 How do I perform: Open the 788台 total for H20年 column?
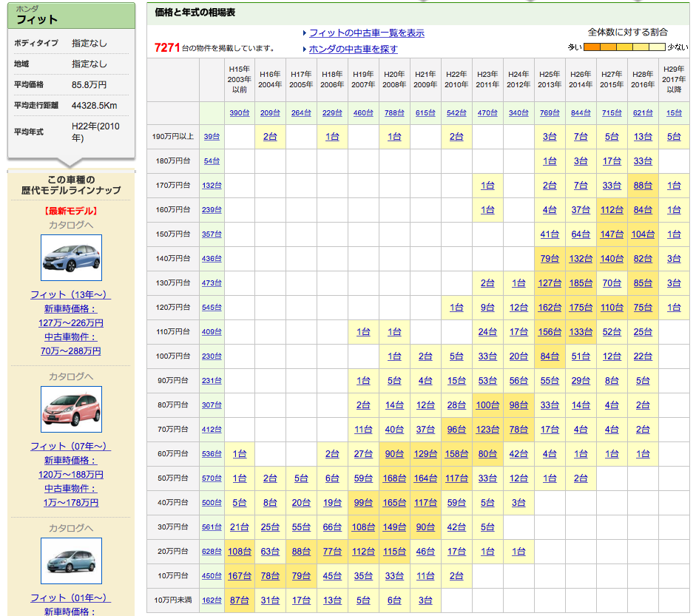394,113
